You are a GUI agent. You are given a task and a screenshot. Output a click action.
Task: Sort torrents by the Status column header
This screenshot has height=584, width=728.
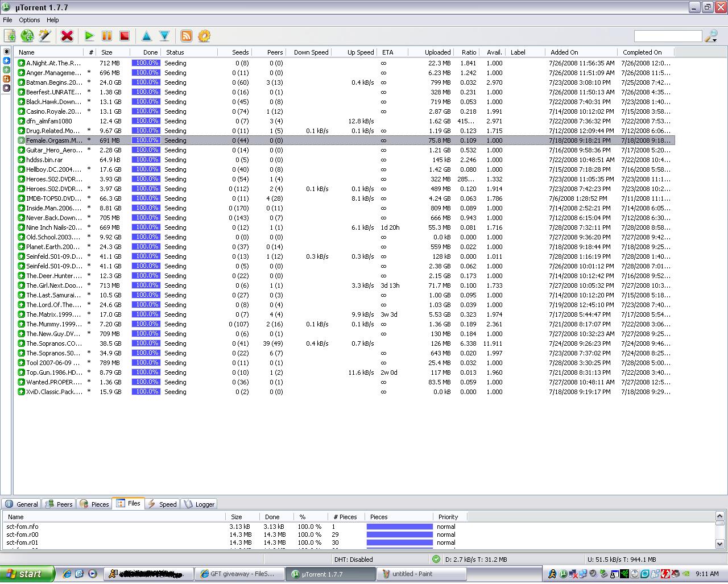click(x=190, y=52)
